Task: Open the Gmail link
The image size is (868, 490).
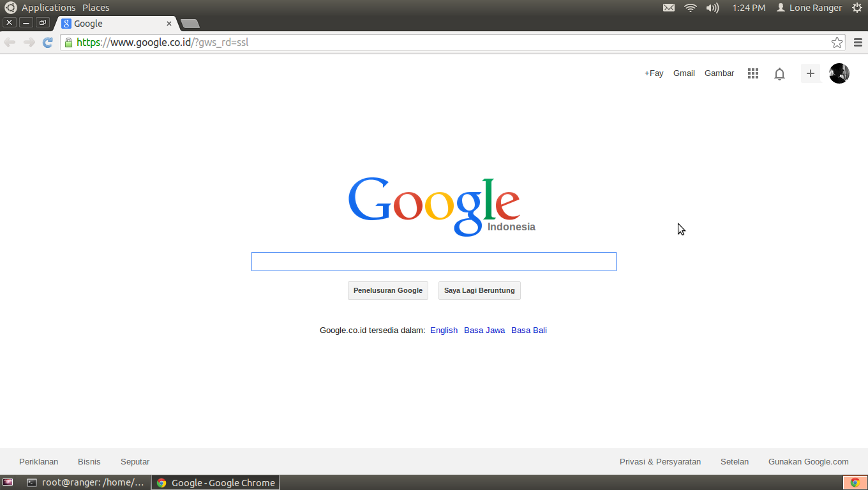Action: [684, 73]
